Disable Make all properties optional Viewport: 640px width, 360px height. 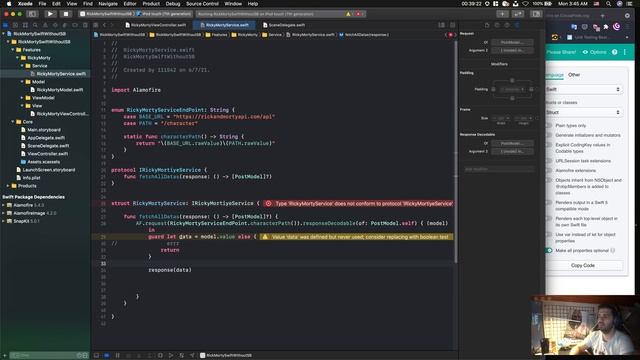tap(549, 250)
